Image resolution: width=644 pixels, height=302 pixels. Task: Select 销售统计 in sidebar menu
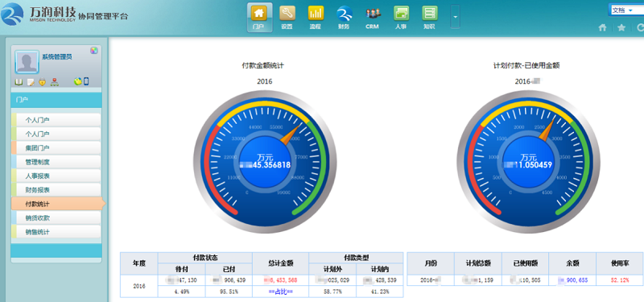[56, 232]
